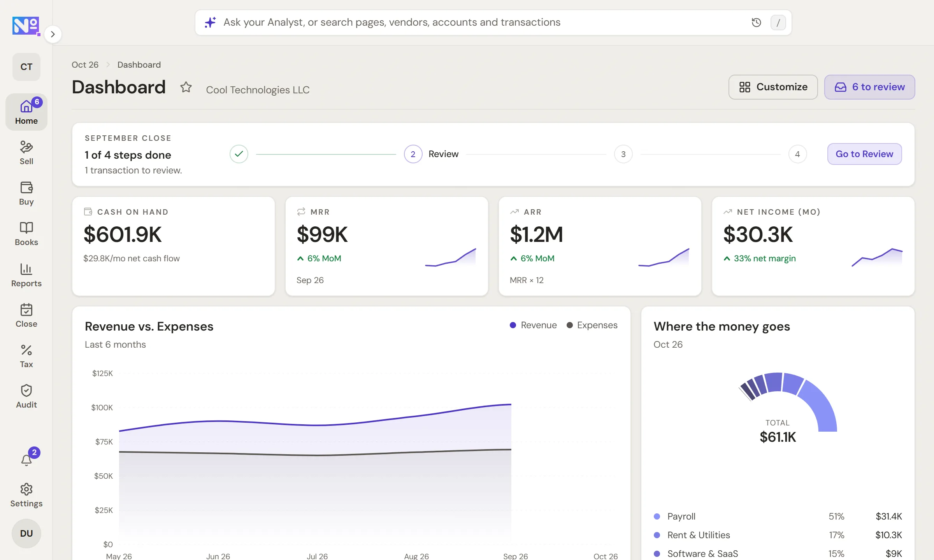This screenshot has width=934, height=560.
Task: Open the Reports chart icon
Action: click(x=26, y=269)
